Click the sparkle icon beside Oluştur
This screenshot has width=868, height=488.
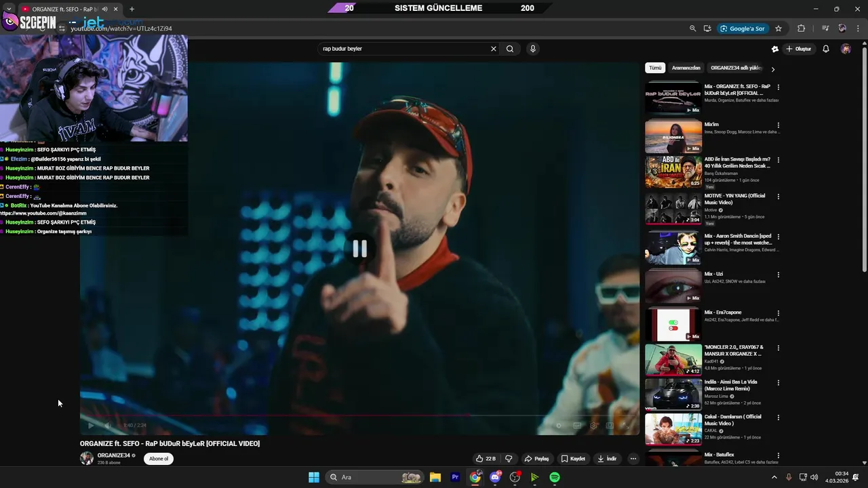(775, 49)
